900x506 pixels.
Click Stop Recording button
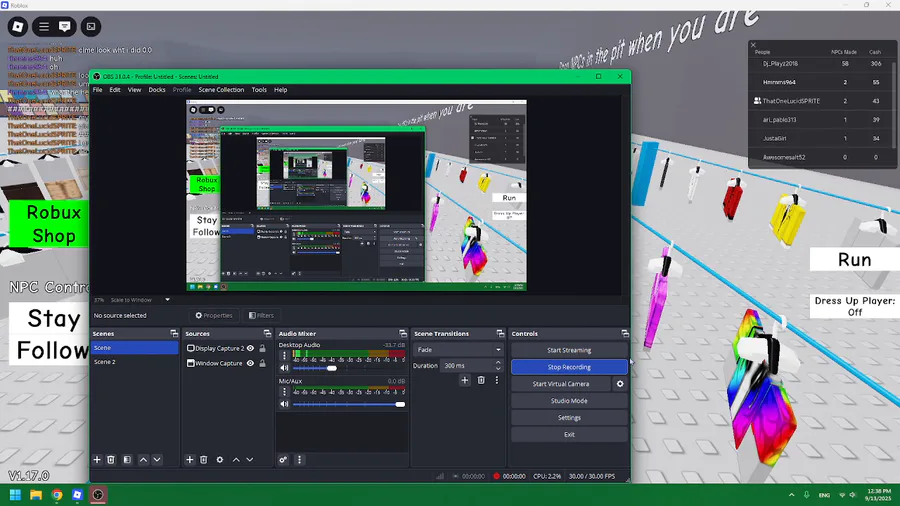[x=569, y=367]
